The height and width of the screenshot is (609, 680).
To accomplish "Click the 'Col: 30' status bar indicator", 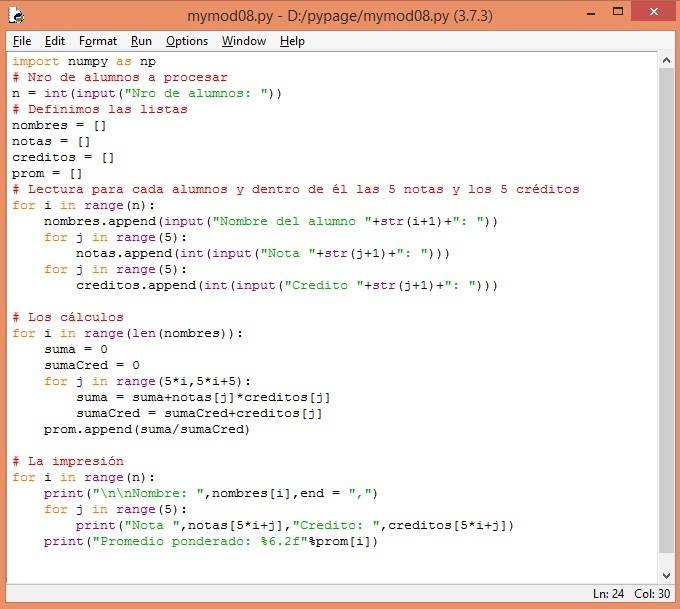I will click(x=652, y=594).
